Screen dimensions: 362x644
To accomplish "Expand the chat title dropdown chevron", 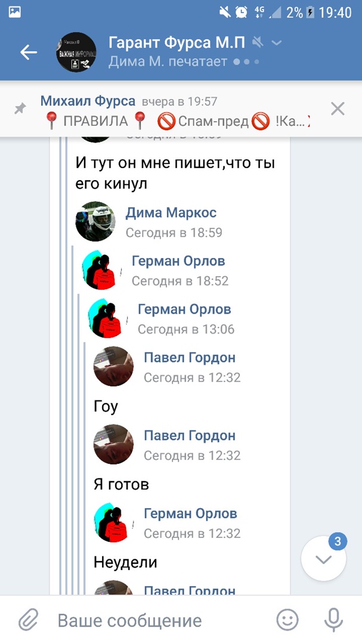I will click(277, 43).
